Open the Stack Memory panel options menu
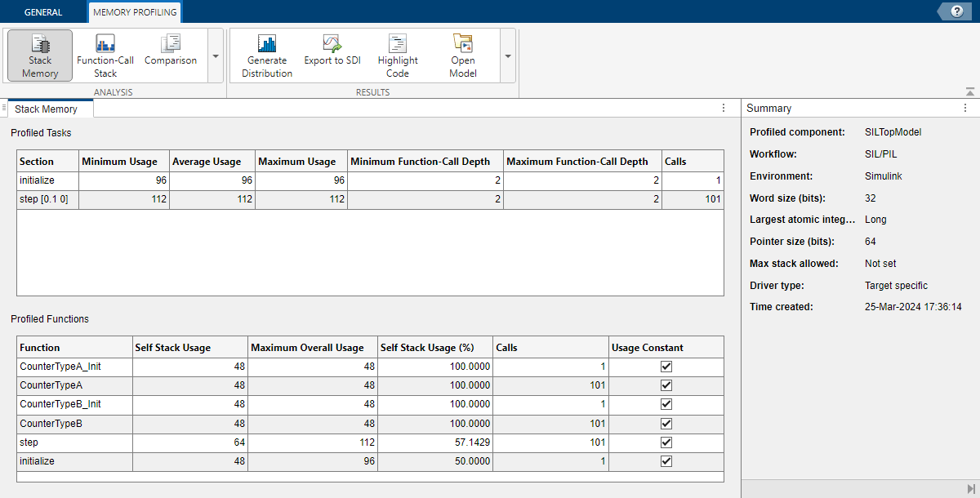This screenshot has width=980, height=498. click(x=724, y=108)
